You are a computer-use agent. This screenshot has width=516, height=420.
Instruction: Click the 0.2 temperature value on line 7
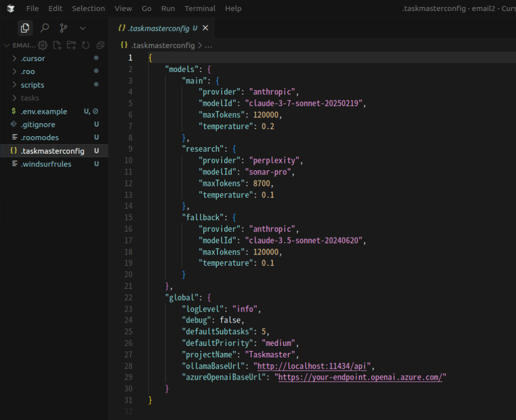click(268, 127)
